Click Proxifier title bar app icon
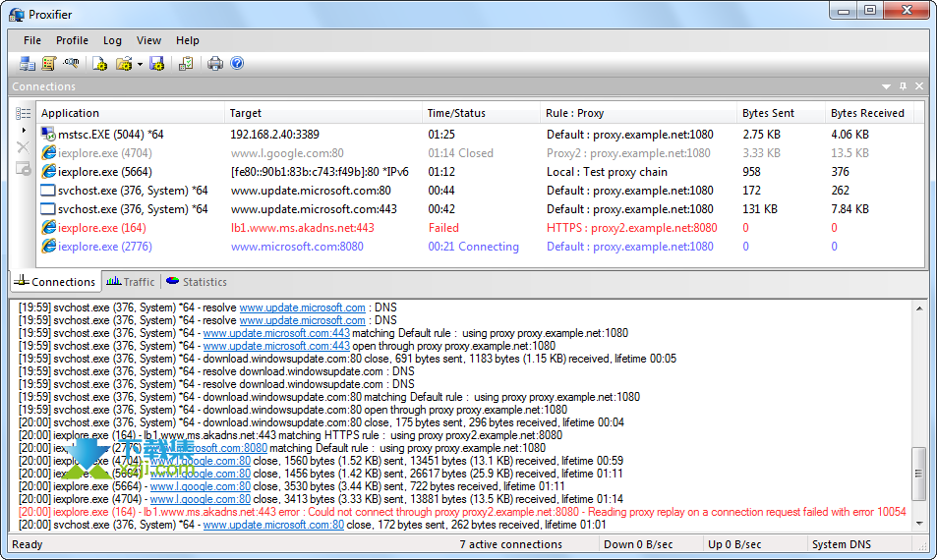Screen dimensions: 937x560 click(16, 15)
